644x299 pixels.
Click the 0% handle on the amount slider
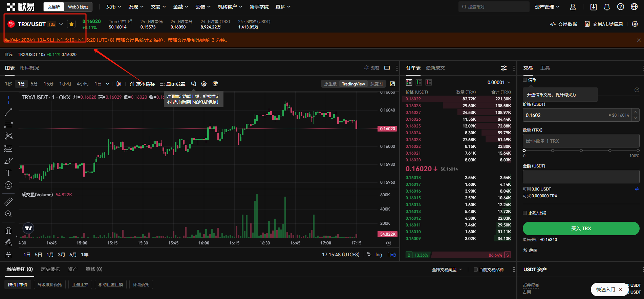[524, 151]
